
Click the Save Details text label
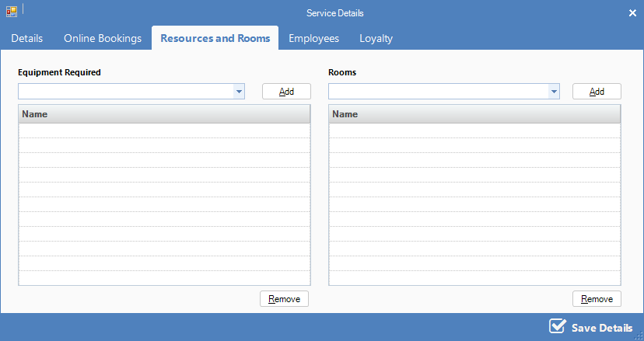[x=601, y=328]
